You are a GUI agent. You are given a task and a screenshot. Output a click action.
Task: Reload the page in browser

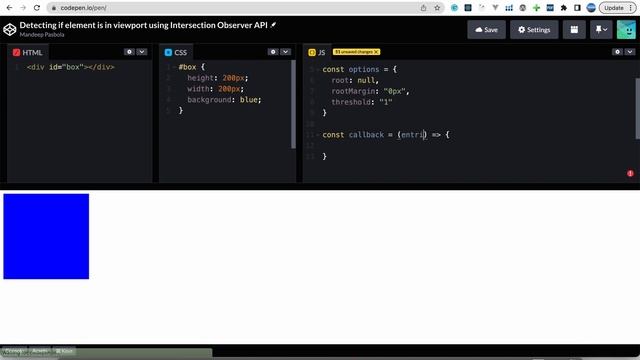(37, 8)
